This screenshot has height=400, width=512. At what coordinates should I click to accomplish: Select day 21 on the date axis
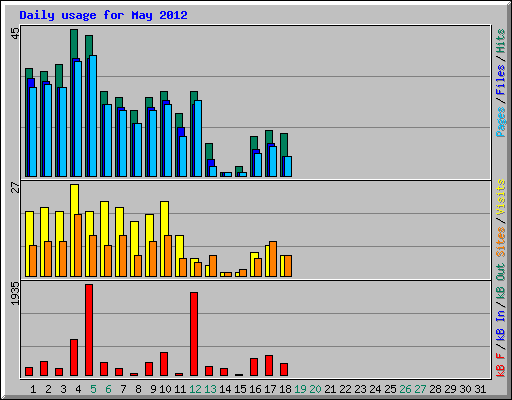pyautogui.click(x=330, y=389)
